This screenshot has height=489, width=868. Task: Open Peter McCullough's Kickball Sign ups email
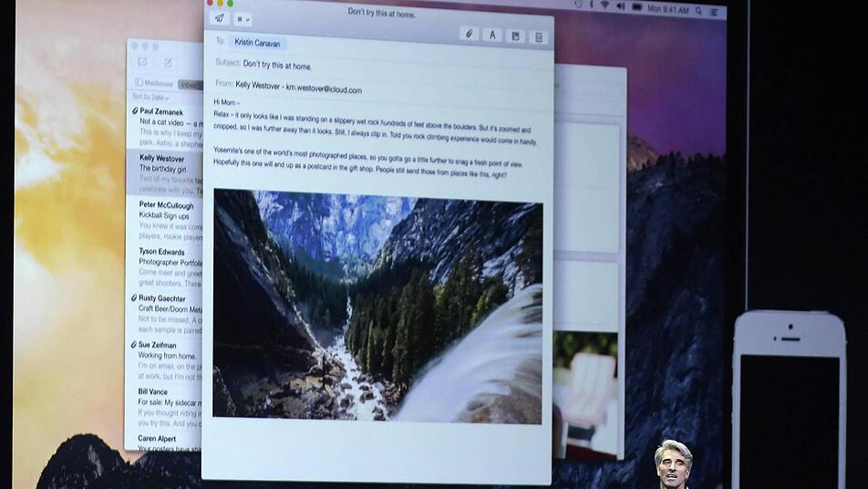[x=165, y=220]
